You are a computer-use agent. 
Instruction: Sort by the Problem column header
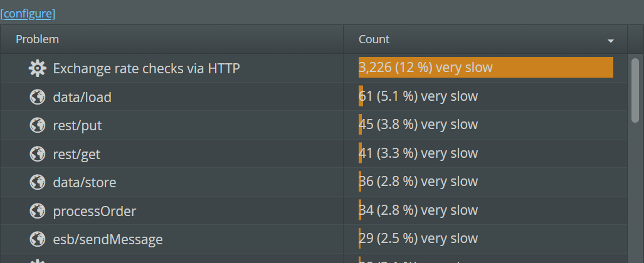[x=172, y=39]
